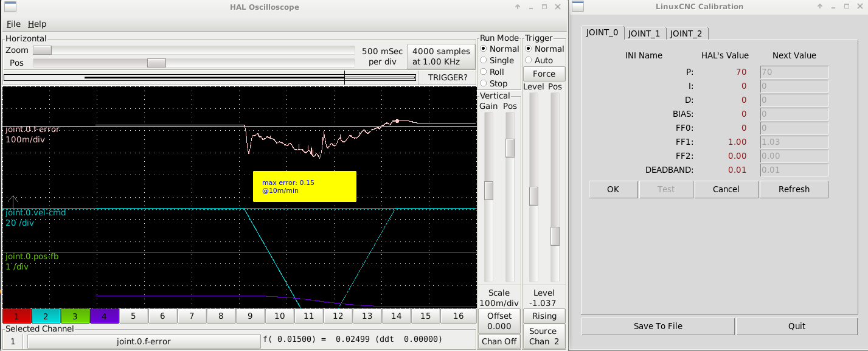Select channel 14 button
868x351 pixels.
click(397, 316)
